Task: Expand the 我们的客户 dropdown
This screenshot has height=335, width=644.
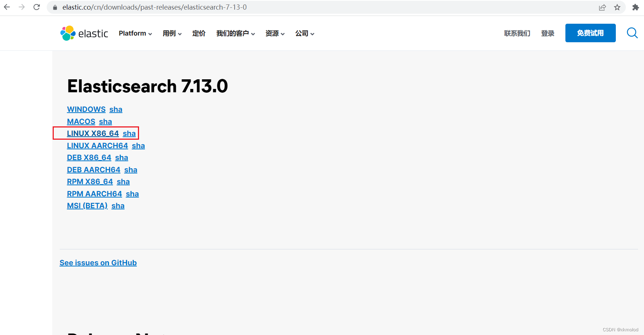Action: pyautogui.click(x=235, y=33)
